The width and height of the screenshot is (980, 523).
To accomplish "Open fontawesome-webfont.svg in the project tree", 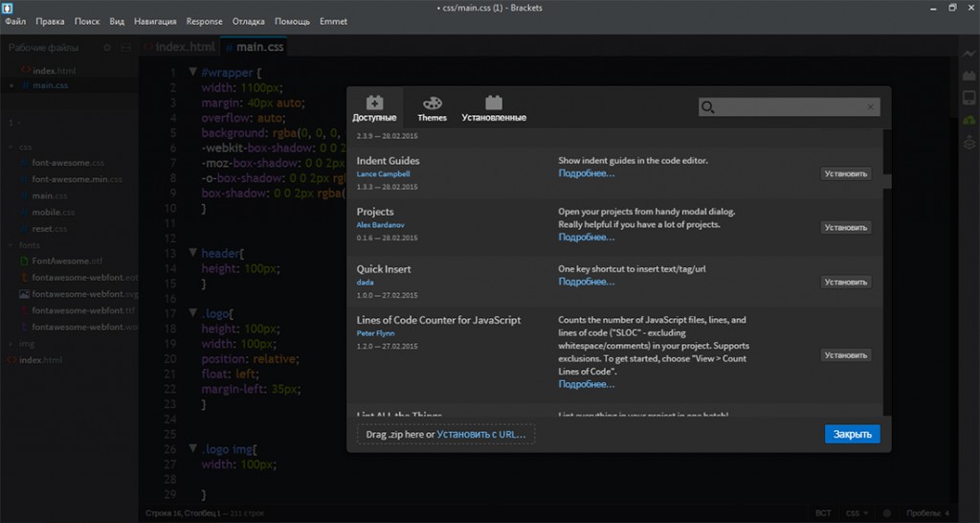I will point(84,294).
